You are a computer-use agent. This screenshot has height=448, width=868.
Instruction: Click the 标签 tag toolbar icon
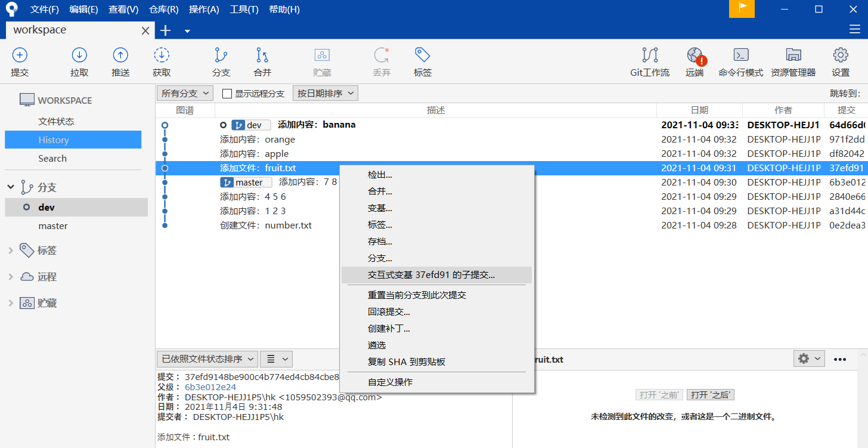422,61
